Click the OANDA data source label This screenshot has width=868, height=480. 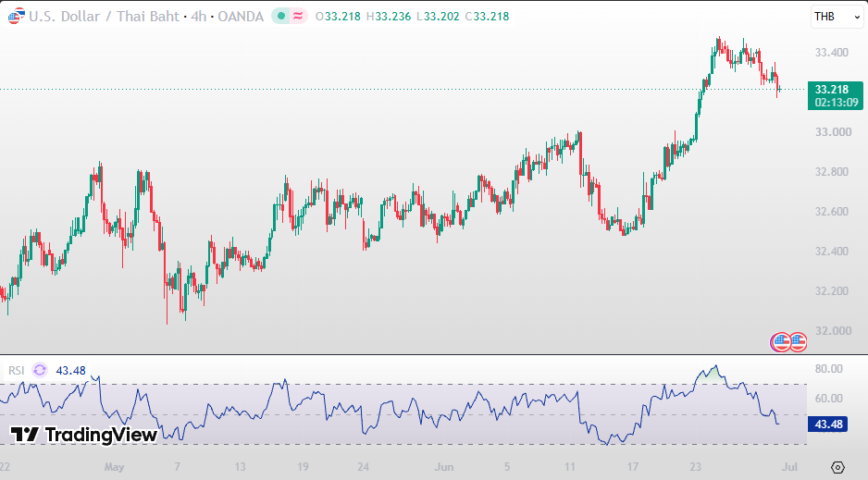point(241,16)
